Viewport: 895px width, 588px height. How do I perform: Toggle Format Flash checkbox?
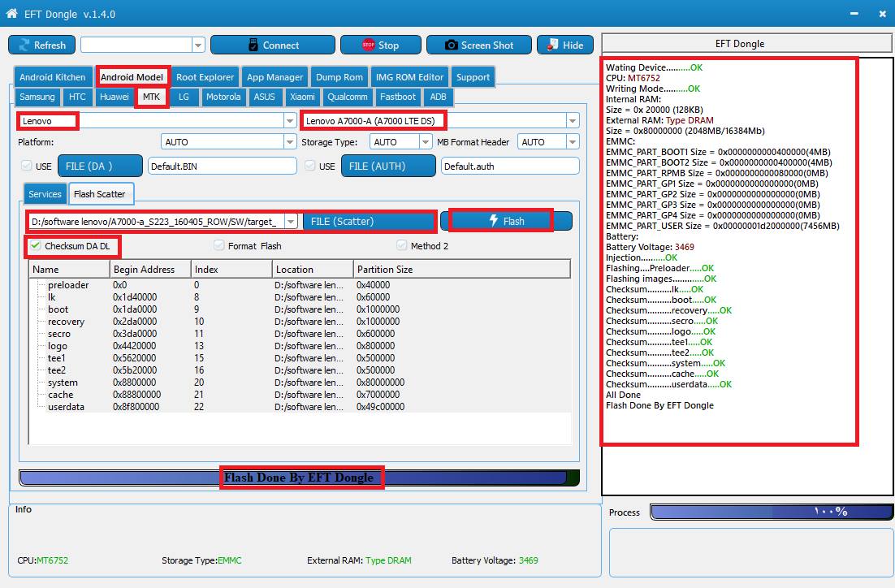click(x=218, y=245)
